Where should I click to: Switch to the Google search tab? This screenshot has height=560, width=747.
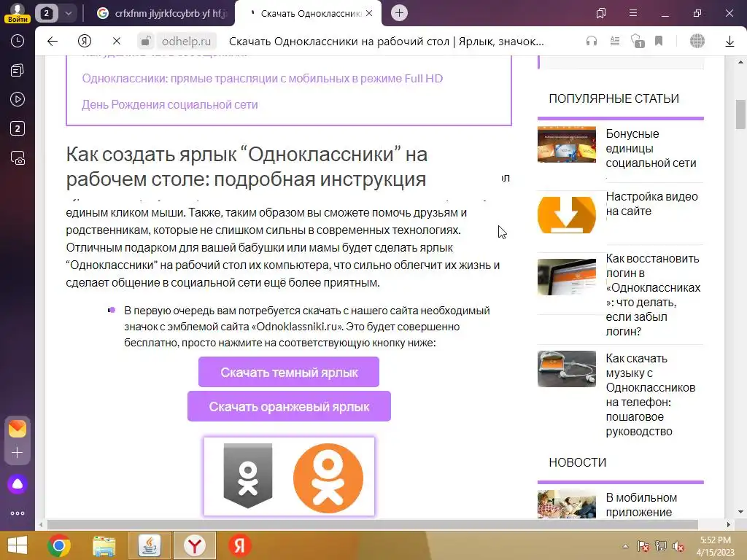coord(163,13)
